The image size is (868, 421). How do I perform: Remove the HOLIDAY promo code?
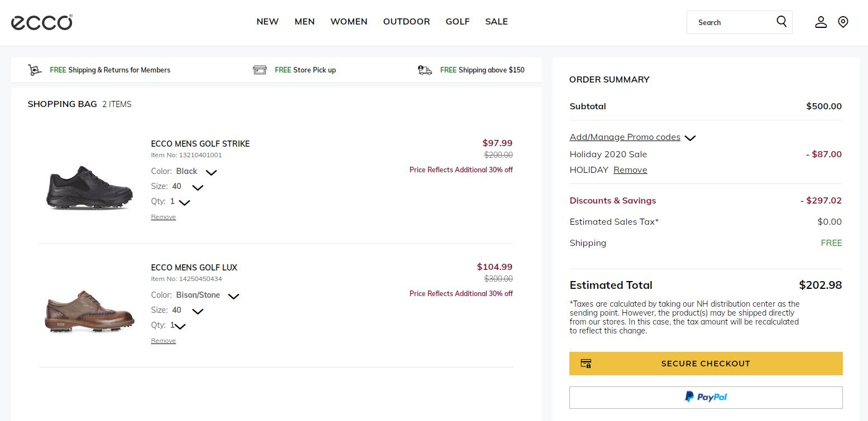click(630, 170)
